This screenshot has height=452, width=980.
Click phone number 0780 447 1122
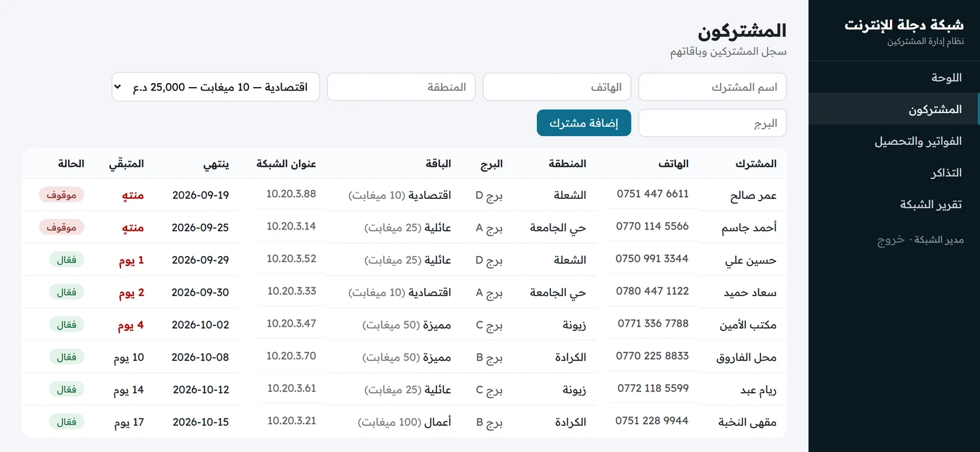click(653, 291)
